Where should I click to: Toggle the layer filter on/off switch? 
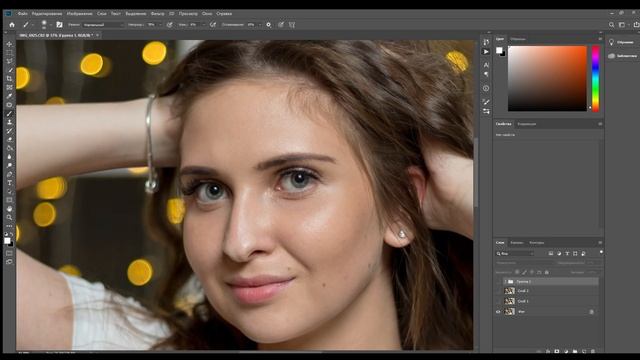pos(601,252)
